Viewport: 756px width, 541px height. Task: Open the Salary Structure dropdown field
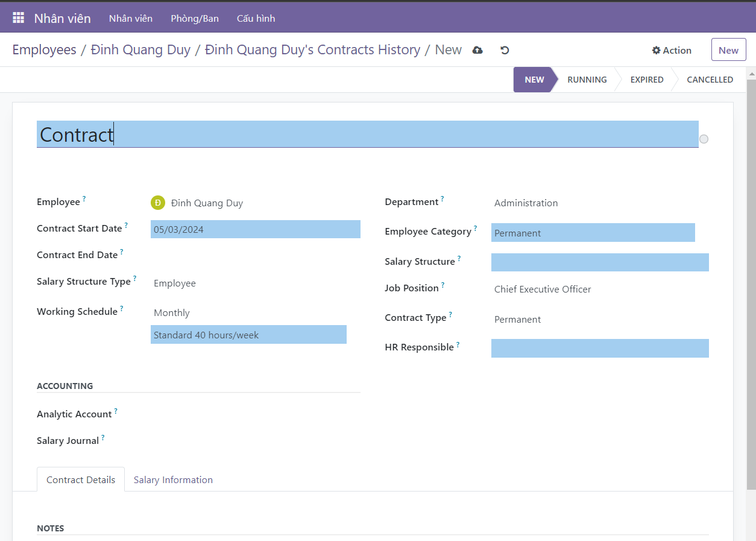click(599, 262)
